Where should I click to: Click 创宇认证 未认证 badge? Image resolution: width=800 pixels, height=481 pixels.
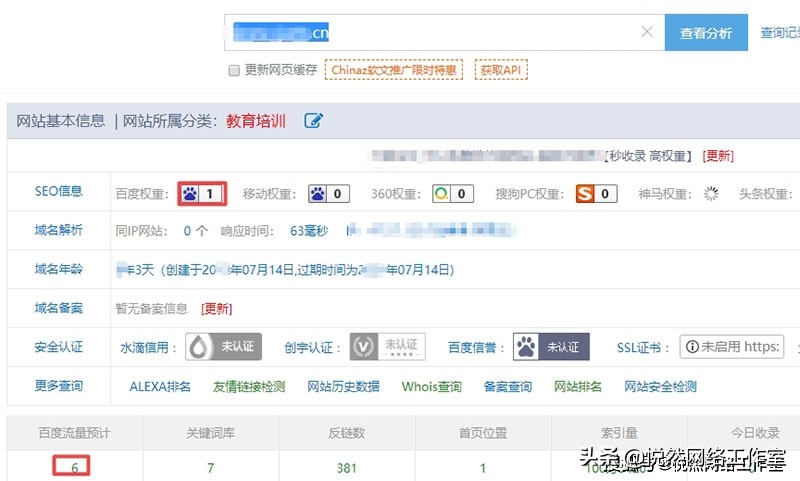coord(387,347)
